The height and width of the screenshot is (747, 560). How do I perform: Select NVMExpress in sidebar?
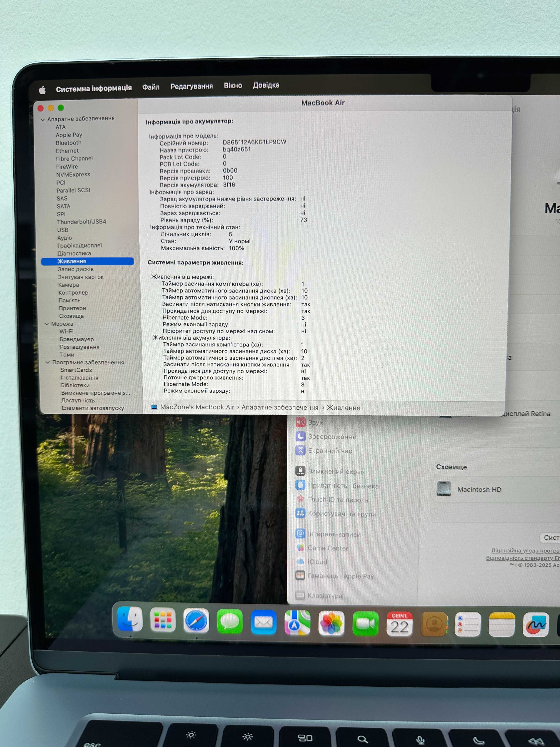coord(73,175)
